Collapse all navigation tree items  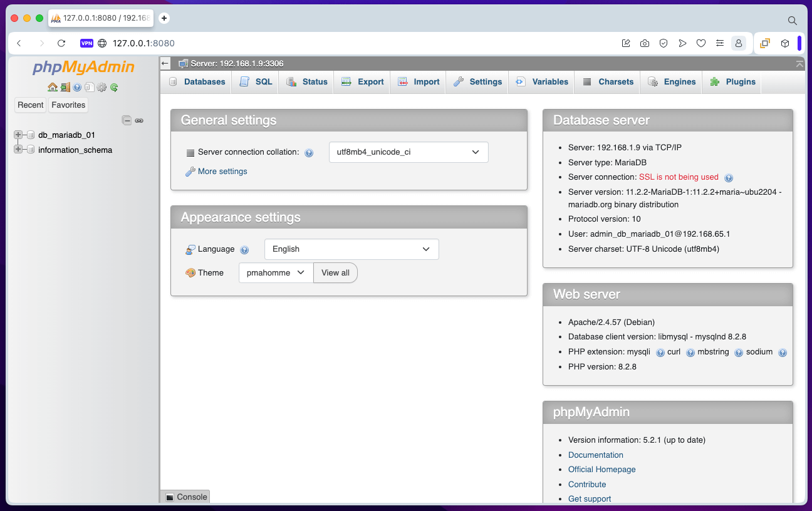(127, 120)
